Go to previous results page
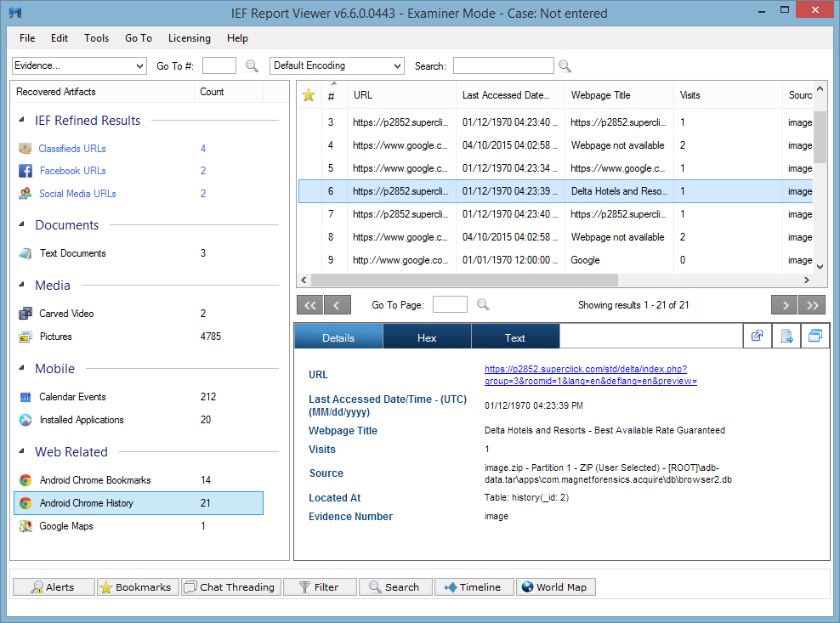Screen dimensions: 840x623 (338, 305)
